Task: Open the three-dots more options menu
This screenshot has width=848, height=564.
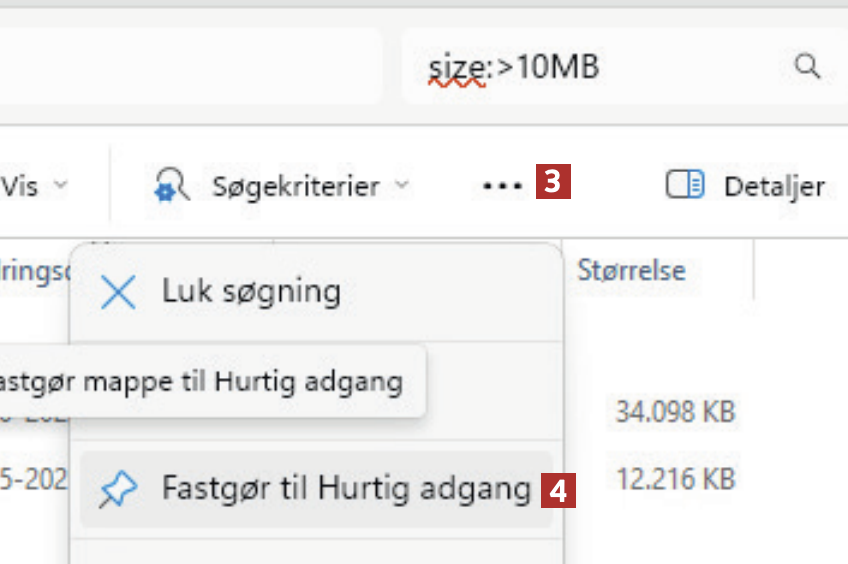Action: coord(502,186)
